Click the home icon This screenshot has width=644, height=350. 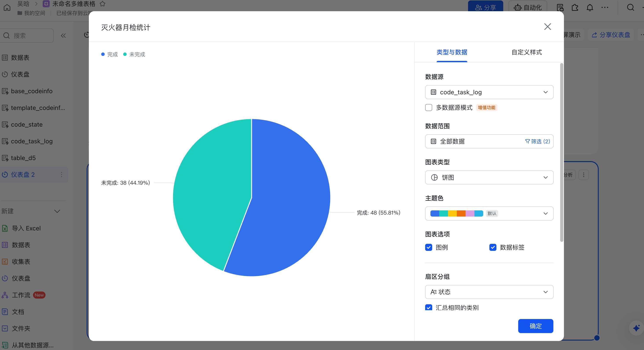point(7,7)
